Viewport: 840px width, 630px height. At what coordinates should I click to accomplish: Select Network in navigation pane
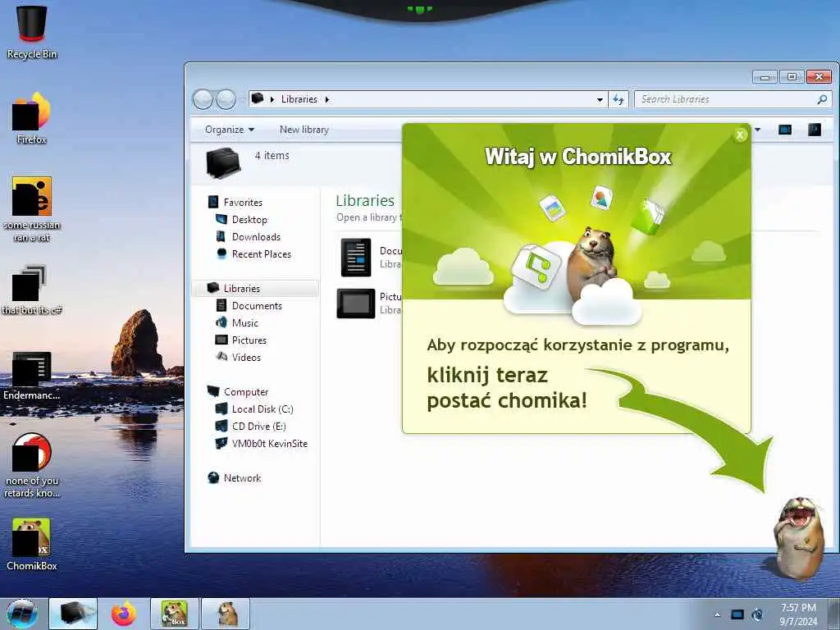pyautogui.click(x=242, y=478)
